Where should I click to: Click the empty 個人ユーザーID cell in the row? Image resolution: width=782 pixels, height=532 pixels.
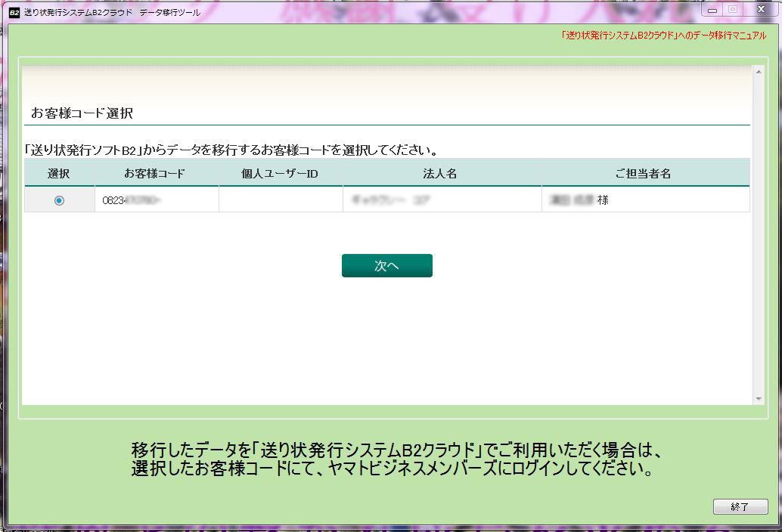(x=281, y=200)
